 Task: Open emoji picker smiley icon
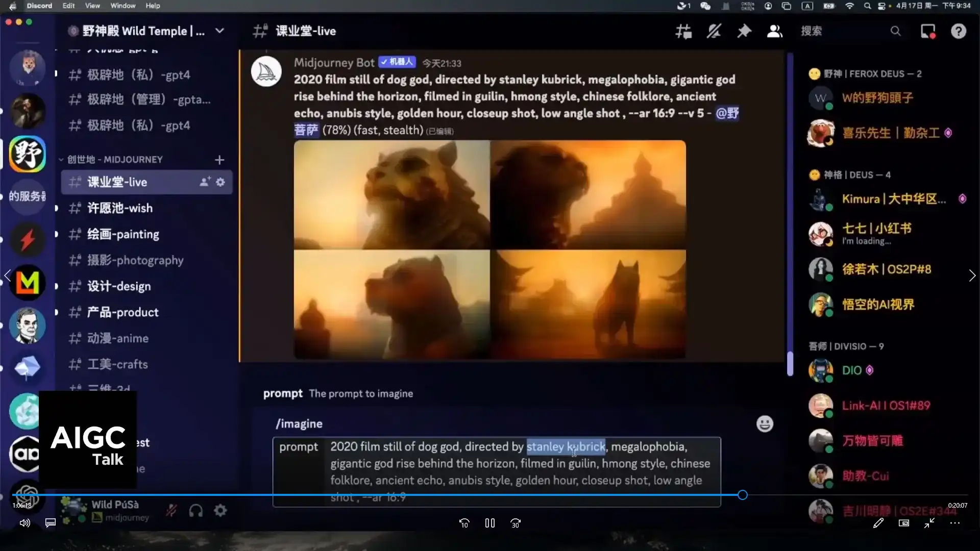pyautogui.click(x=764, y=424)
